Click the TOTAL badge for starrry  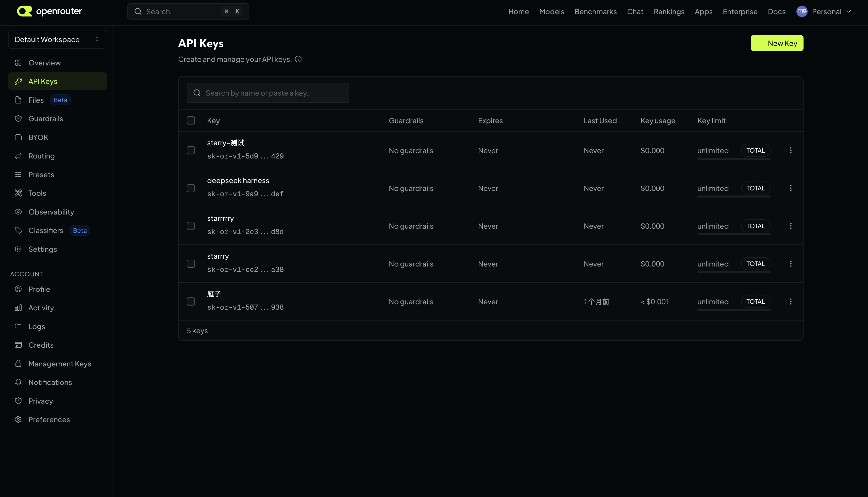(755, 264)
